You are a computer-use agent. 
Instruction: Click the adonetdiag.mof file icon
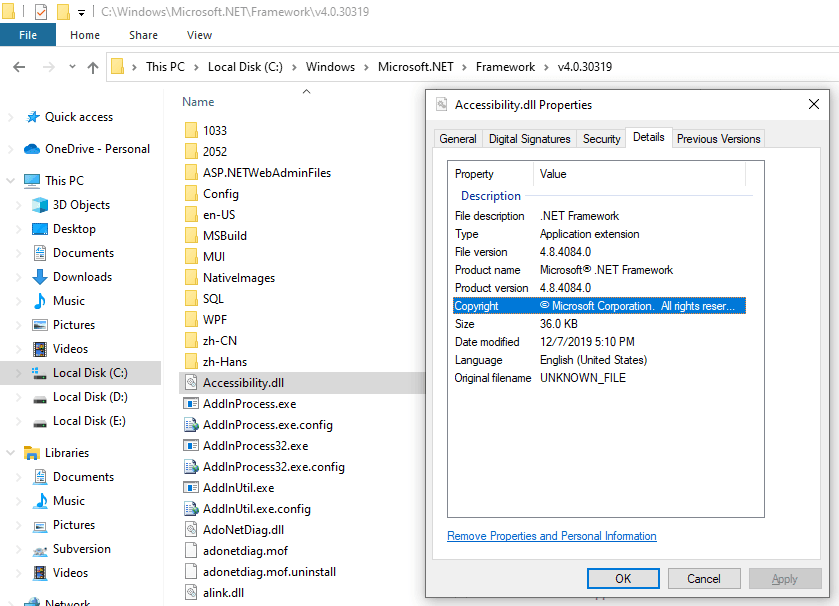tap(191, 550)
